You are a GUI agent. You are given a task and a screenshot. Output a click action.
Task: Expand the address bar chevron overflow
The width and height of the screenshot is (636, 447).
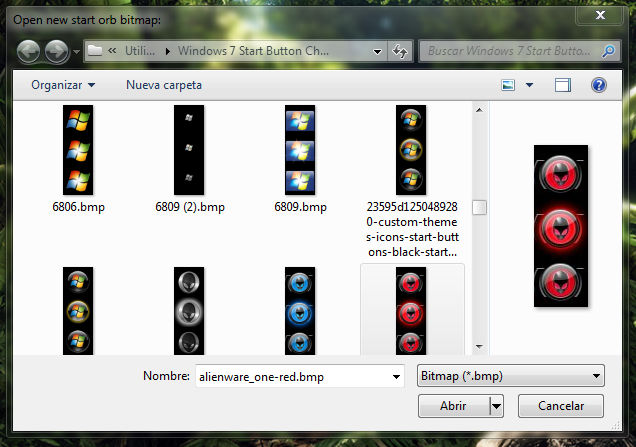pyautogui.click(x=112, y=51)
